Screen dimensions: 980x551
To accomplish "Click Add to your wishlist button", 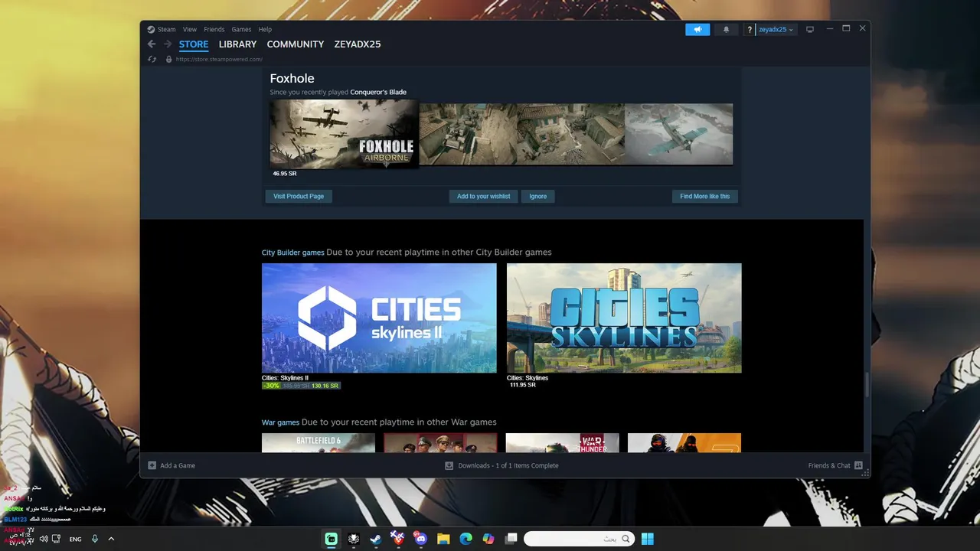I will tap(483, 196).
